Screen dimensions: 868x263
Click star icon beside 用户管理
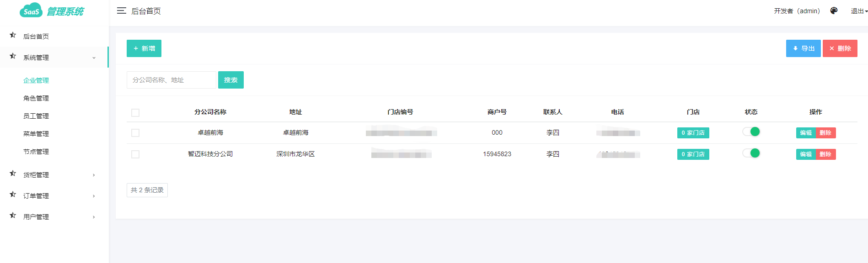point(13,216)
